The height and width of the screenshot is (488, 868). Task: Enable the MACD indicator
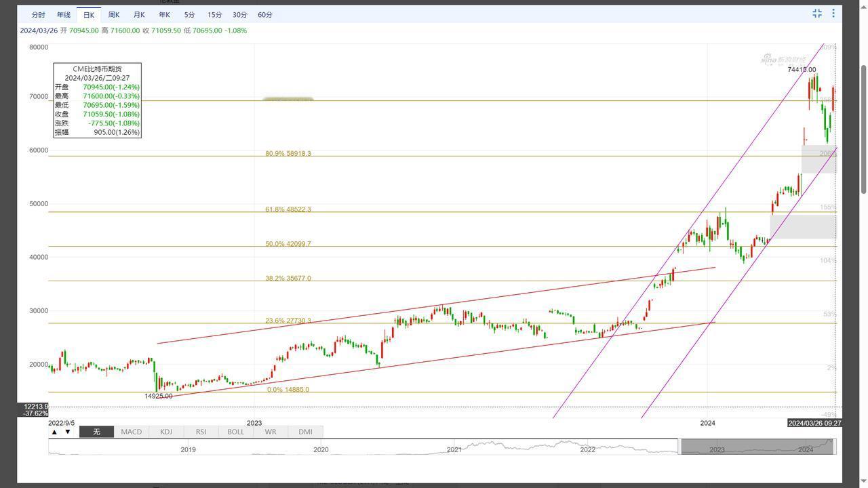[131, 432]
